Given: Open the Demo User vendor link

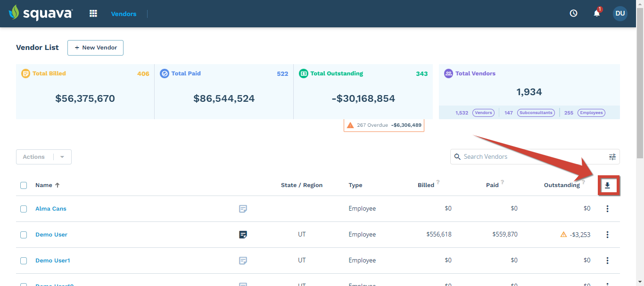Looking at the screenshot, I should [x=51, y=235].
